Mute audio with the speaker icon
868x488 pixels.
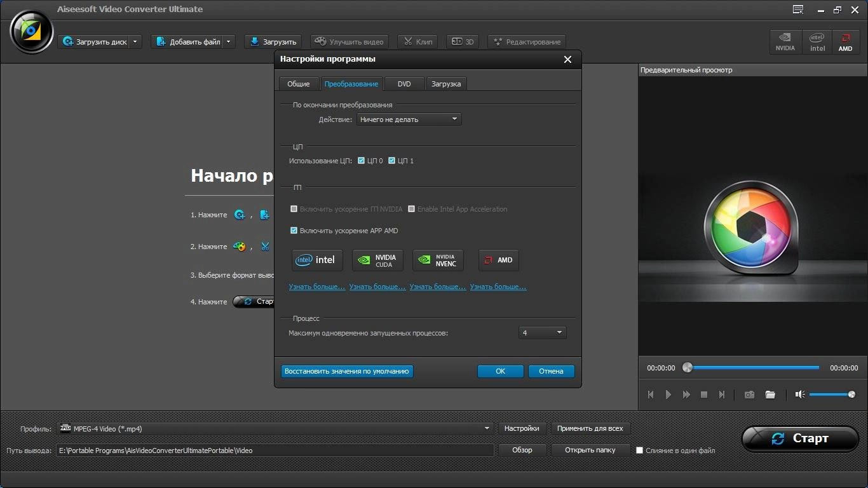[x=800, y=395]
